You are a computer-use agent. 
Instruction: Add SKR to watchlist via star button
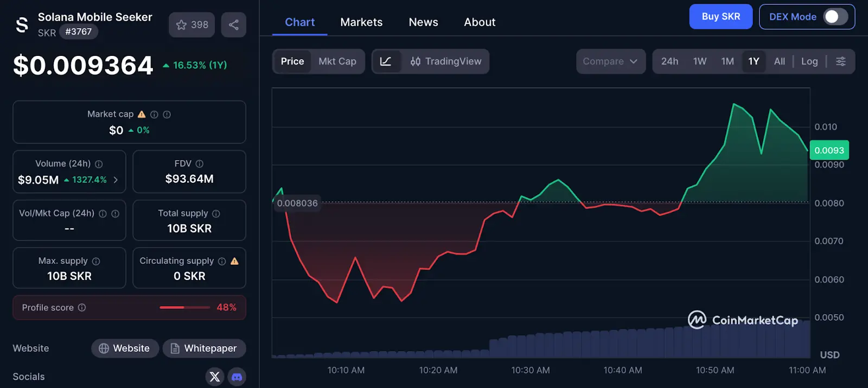click(x=192, y=25)
